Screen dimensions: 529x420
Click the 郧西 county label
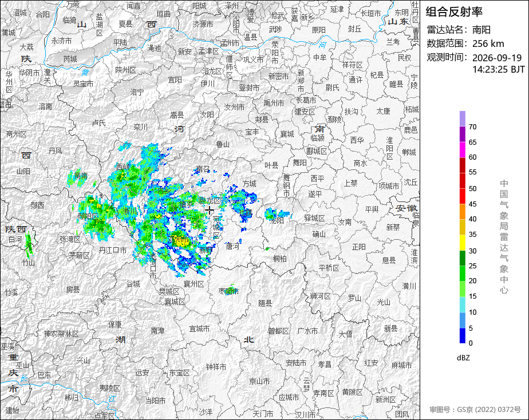pos(37,205)
